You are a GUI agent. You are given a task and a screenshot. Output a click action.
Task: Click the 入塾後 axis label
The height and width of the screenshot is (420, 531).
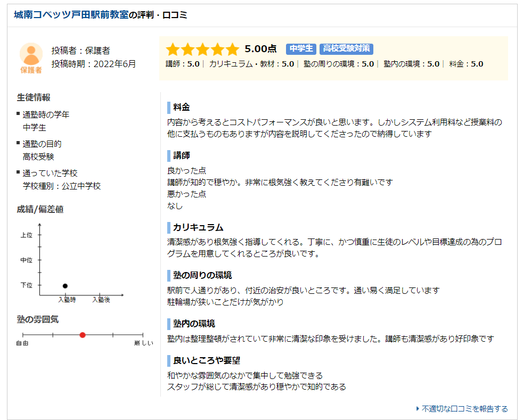(x=101, y=300)
